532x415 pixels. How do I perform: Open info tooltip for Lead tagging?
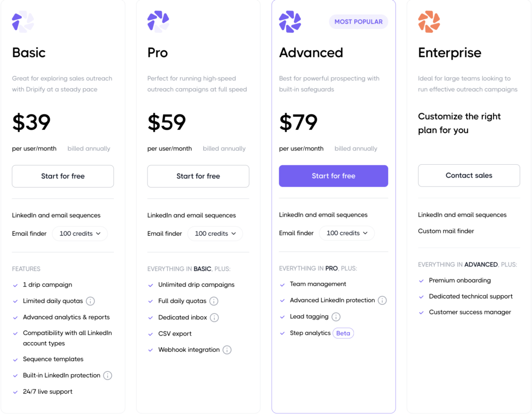(x=336, y=316)
